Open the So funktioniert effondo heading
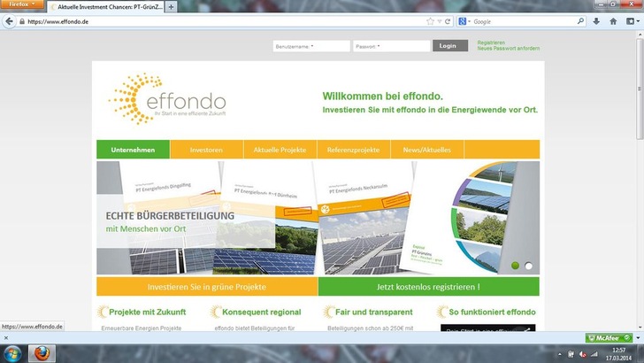644x363 pixels. point(492,312)
